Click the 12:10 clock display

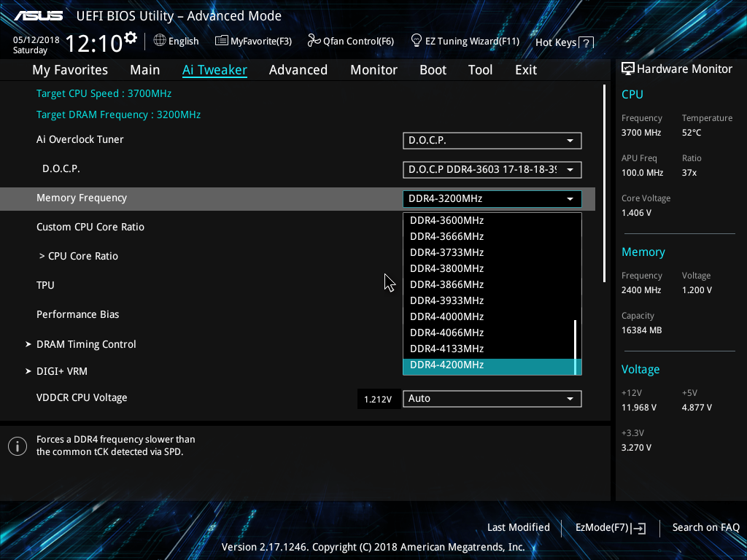[x=94, y=43]
